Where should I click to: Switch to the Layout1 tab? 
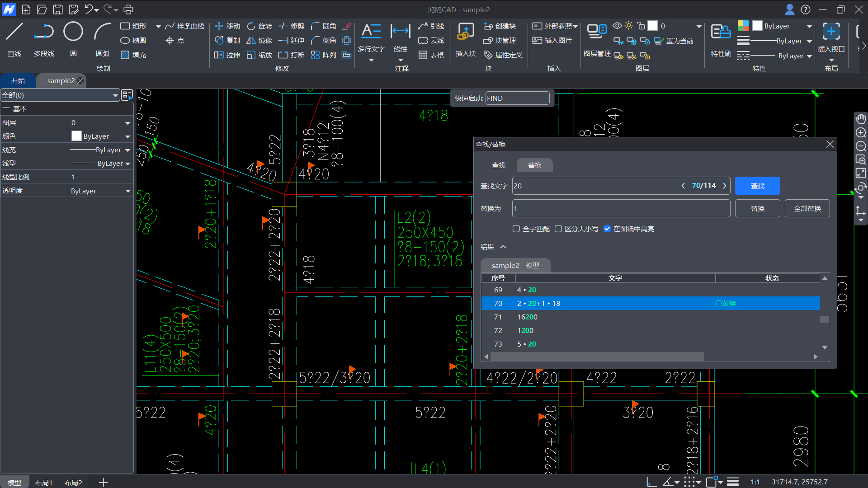pos(44,483)
